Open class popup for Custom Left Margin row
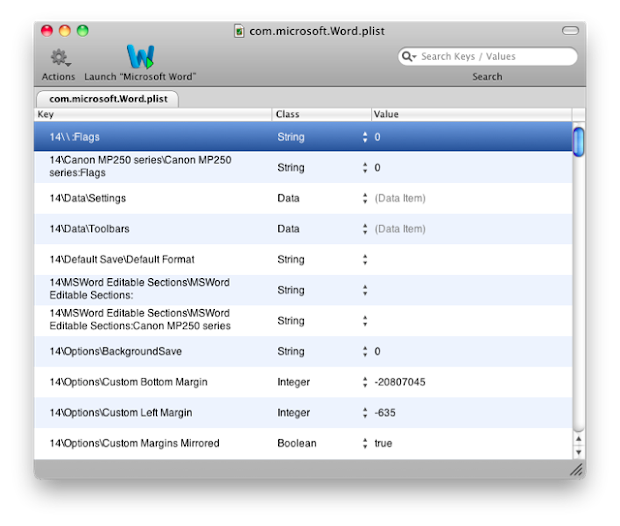Image resolution: width=620 pixels, height=526 pixels. click(365, 413)
